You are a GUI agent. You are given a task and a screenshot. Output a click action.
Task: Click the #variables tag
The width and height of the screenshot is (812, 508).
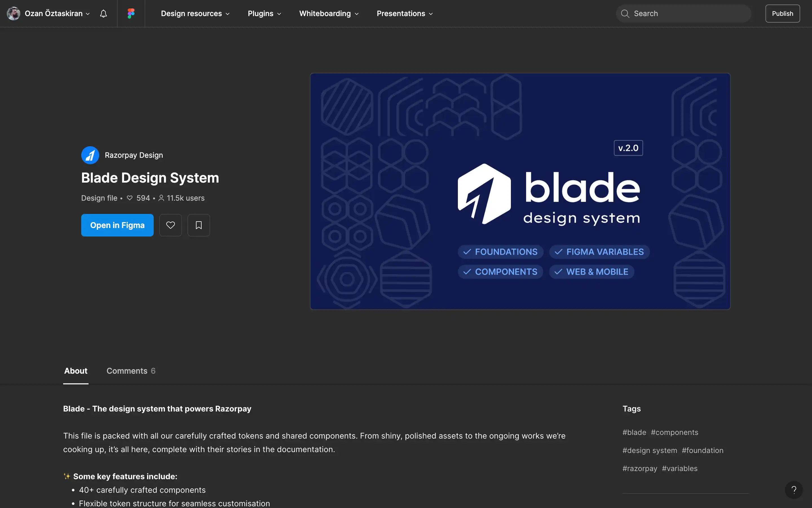tap(679, 468)
